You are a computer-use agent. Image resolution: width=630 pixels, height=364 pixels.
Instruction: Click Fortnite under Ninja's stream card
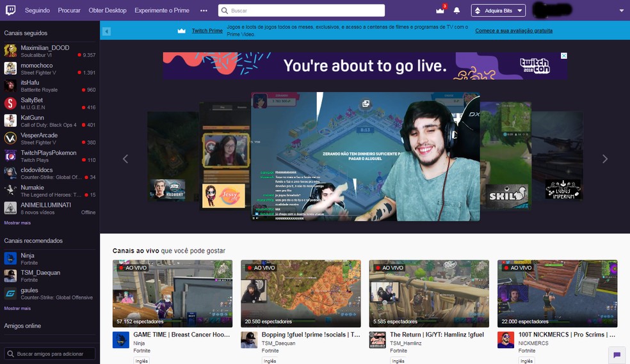click(x=141, y=351)
